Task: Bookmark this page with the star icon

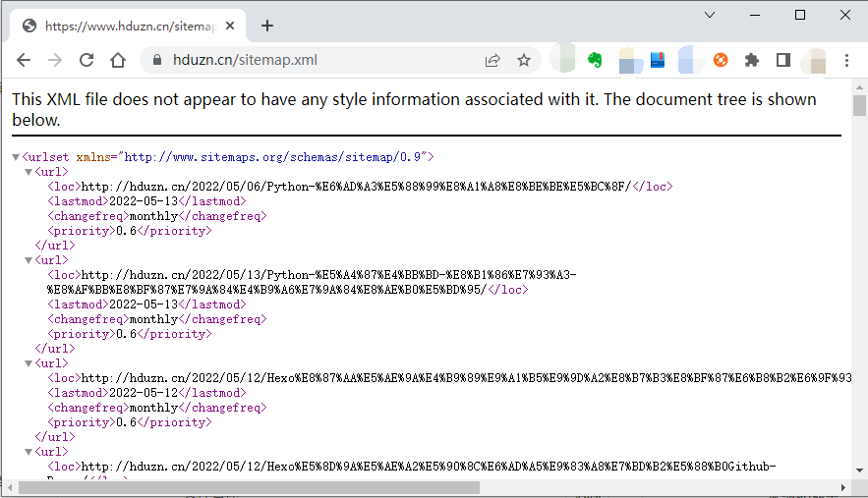Action: click(x=524, y=60)
